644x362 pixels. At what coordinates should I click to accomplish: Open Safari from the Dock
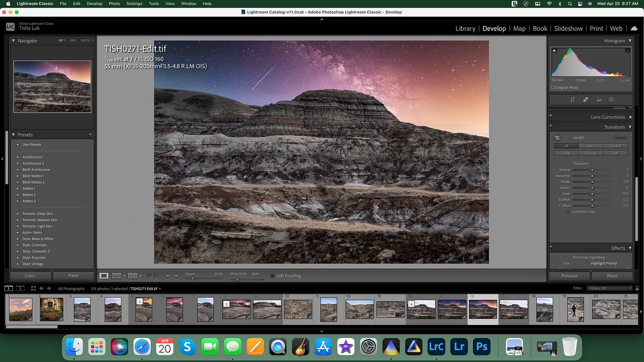(142, 347)
